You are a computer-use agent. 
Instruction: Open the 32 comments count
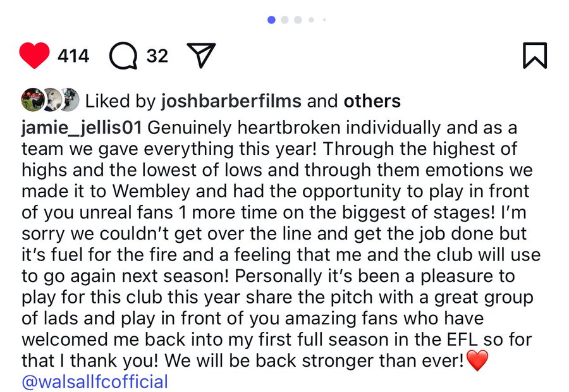click(x=157, y=56)
